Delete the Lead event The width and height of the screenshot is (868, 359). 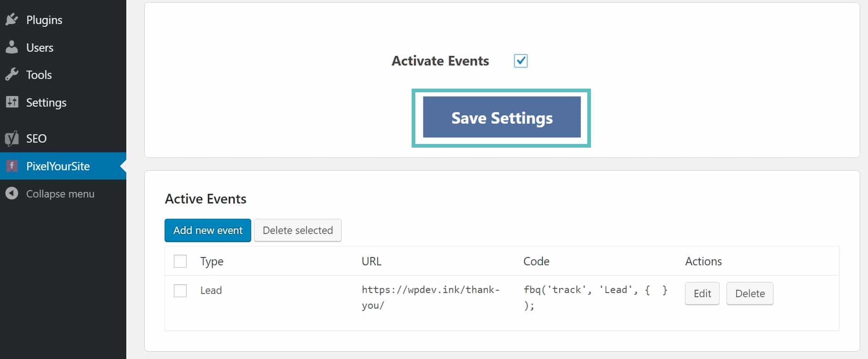(x=750, y=293)
